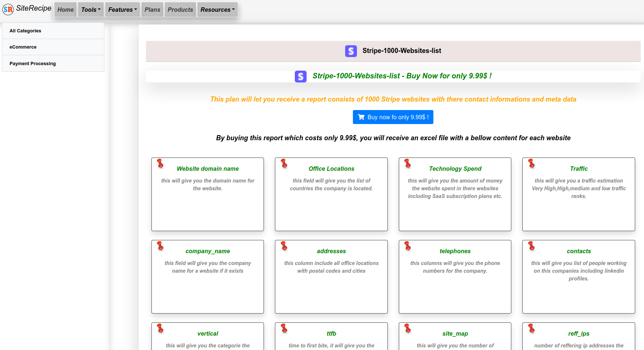Click the pushpin on site_map card

point(408,328)
